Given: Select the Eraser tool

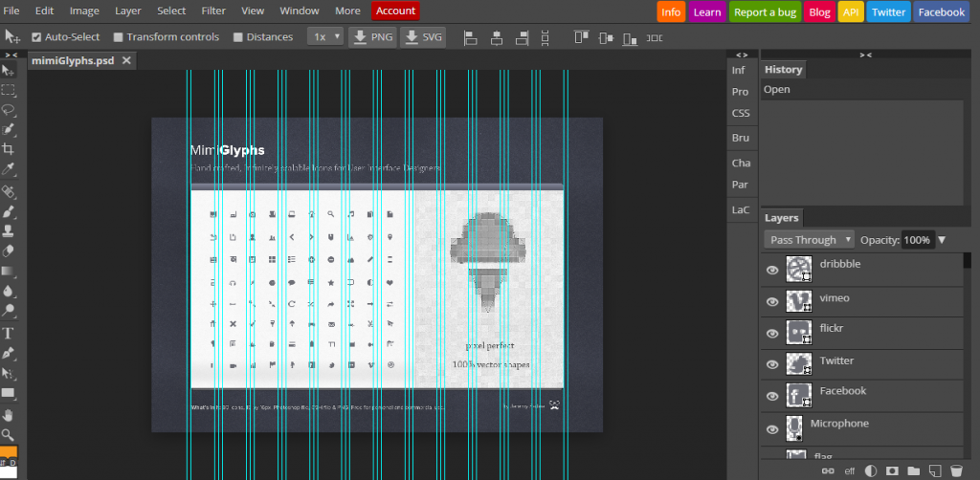Looking at the screenshot, I should (8, 251).
